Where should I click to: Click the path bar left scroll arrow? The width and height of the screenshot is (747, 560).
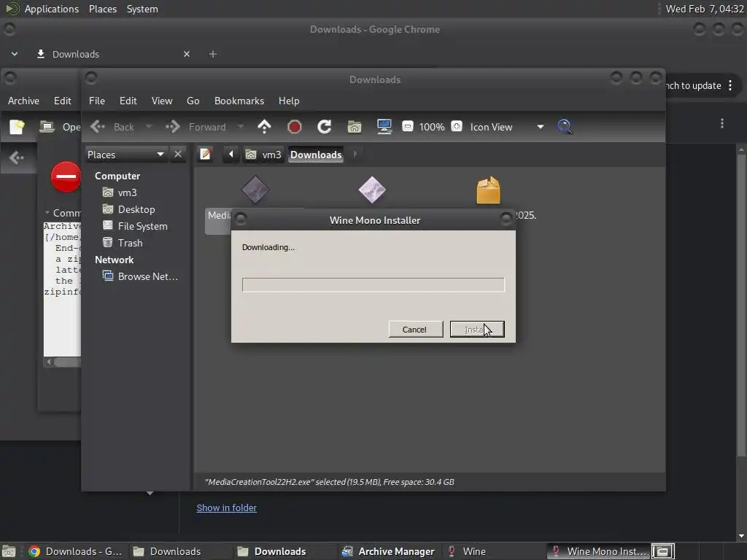pos(231,155)
